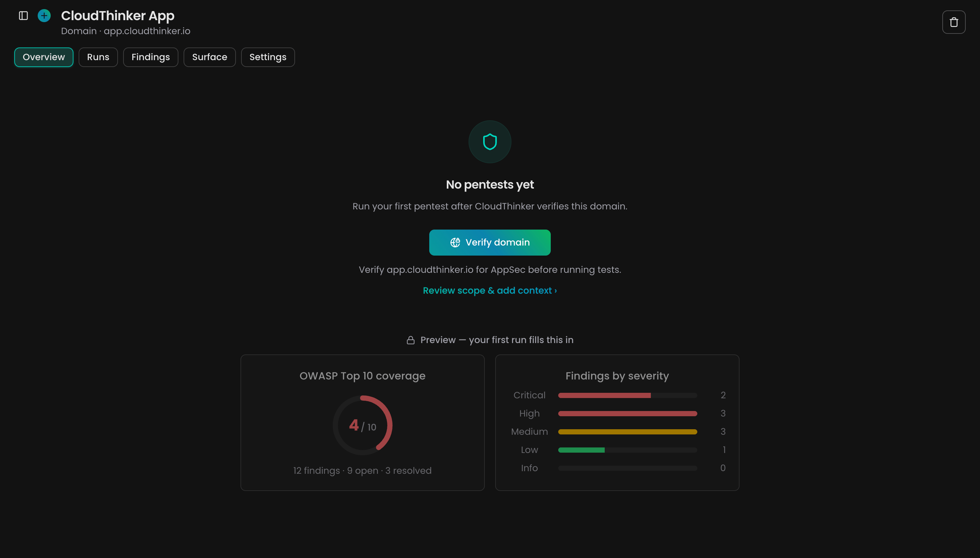The image size is (980, 558).
Task: Click Preview — your first run fills this in
Action: tap(497, 340)
